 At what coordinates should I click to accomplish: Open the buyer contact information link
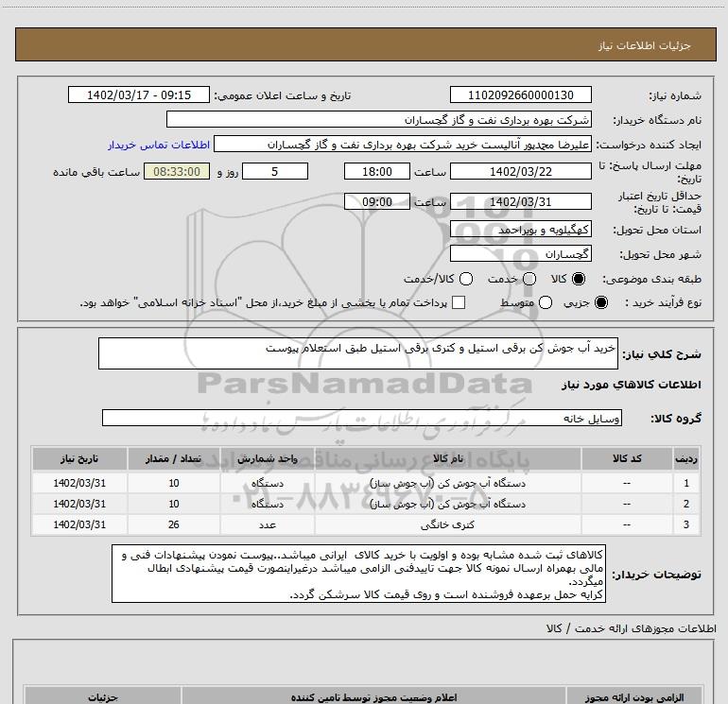pos(159,145)
